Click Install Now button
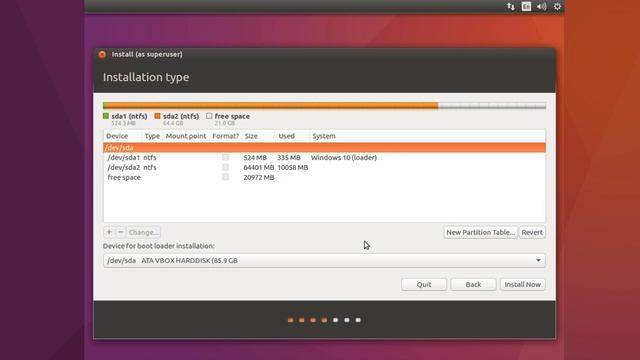 pyautogui.click(x=522, y=284)
